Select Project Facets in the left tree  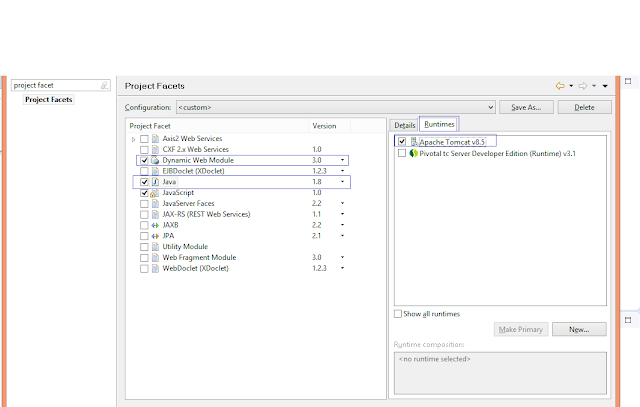(x=49, y=100)
